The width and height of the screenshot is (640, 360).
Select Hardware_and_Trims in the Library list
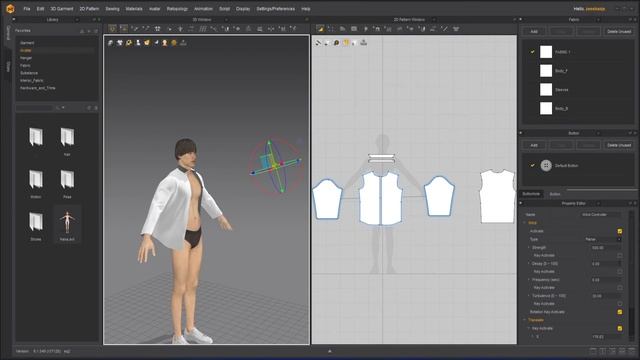coord(38,88)
